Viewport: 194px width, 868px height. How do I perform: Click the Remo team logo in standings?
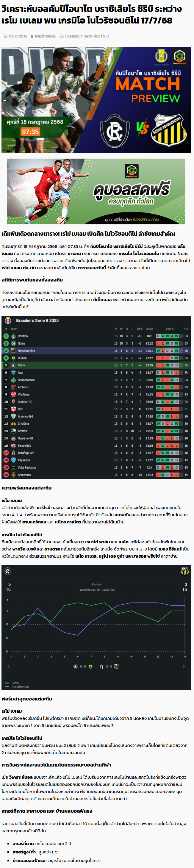click(13, 365)
